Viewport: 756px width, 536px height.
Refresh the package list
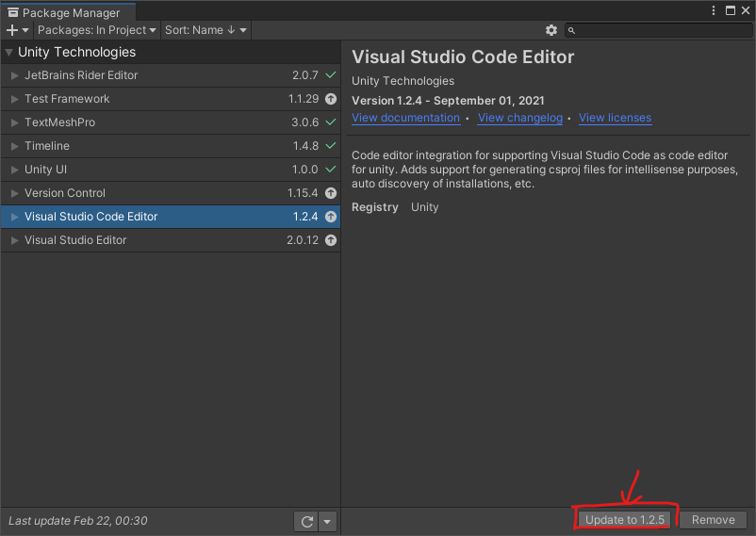[306, 521]
